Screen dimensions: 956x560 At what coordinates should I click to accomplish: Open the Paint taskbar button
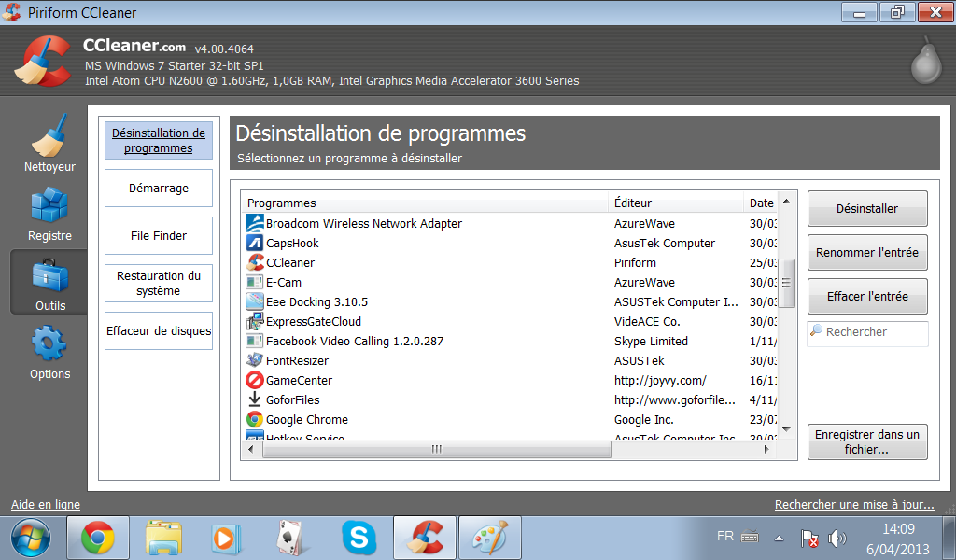(489, 538)
